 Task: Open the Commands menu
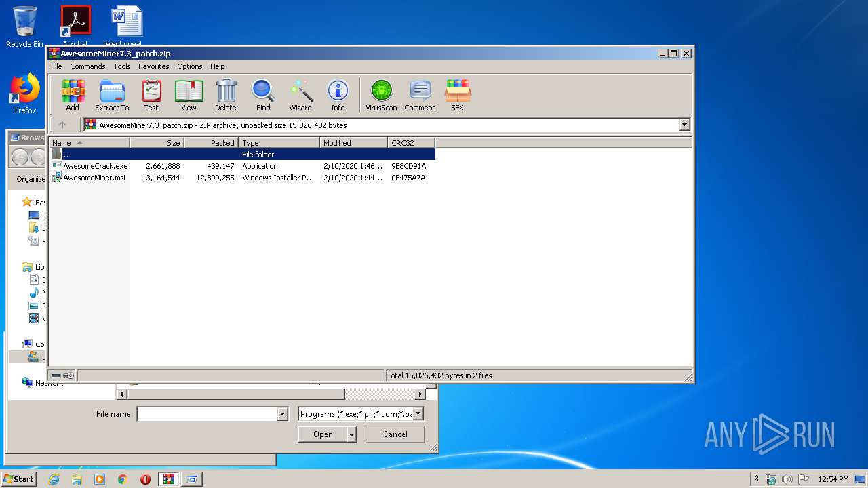tap(87, 66)
